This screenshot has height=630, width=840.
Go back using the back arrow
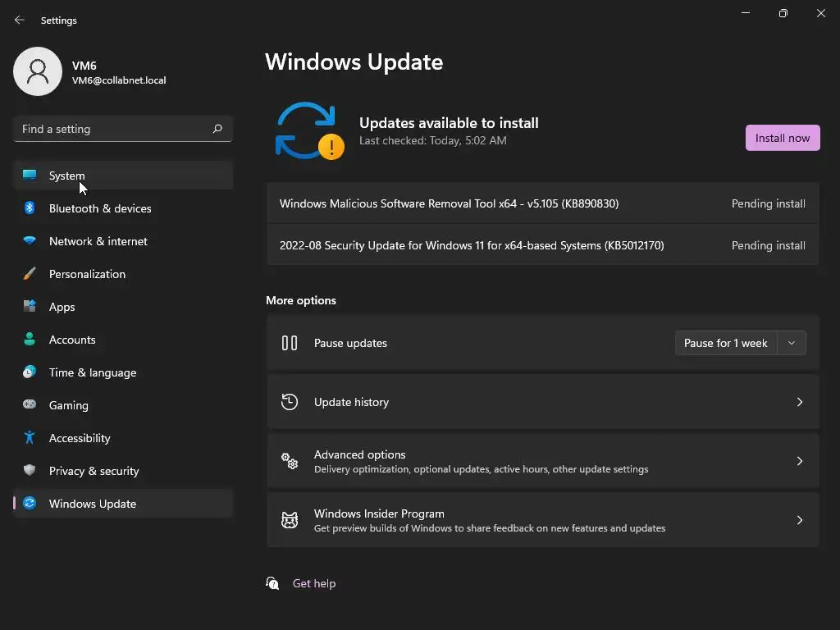coord(20,20)
